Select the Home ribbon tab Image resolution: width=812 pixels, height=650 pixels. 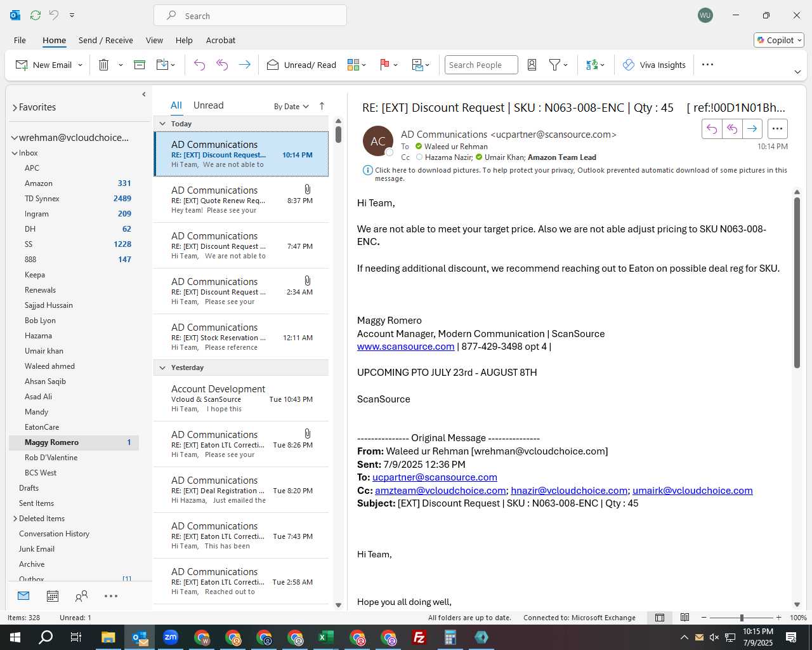(x=54, y=40)
